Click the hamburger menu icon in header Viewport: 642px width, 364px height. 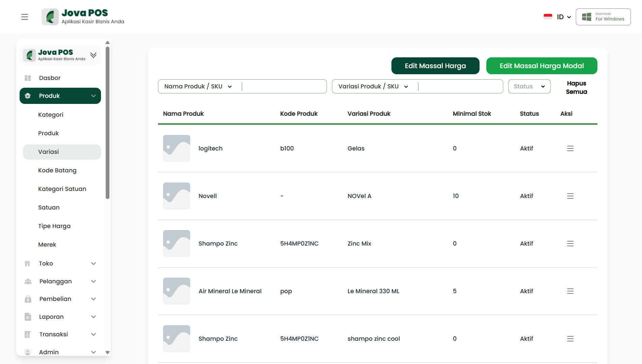[25, 17]
